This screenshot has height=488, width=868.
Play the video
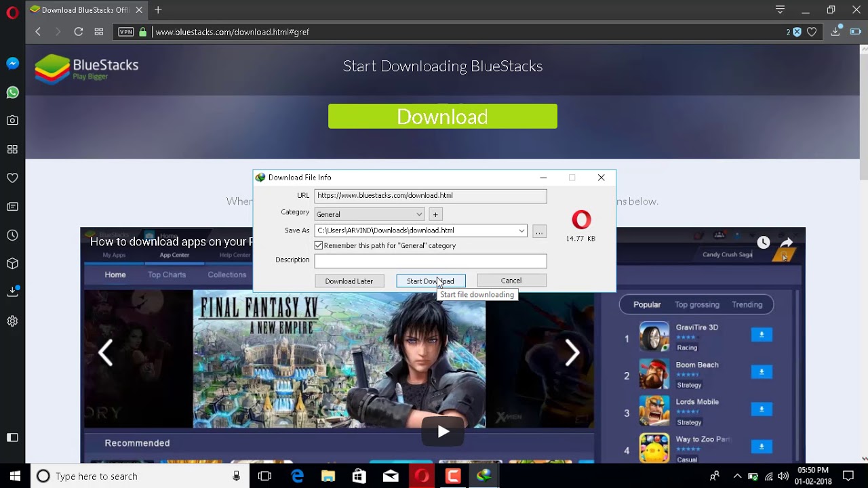click(x=443, y=432)
